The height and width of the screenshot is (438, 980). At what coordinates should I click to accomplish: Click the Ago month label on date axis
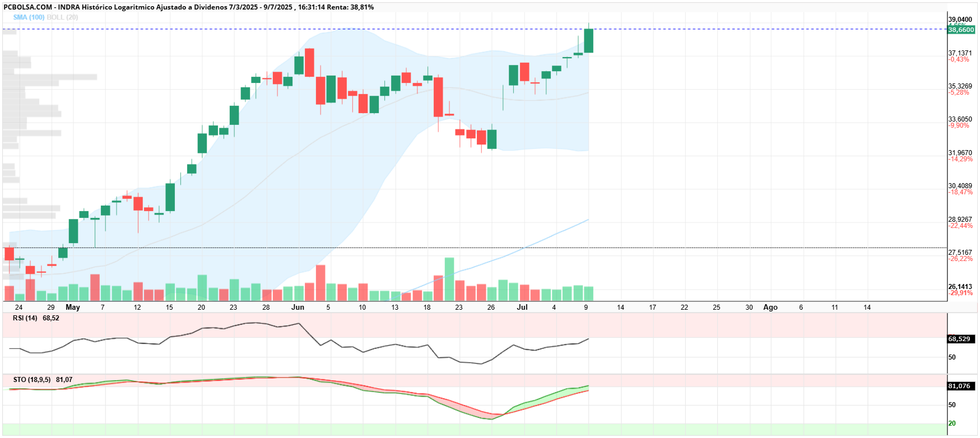[x=770, y=307]
